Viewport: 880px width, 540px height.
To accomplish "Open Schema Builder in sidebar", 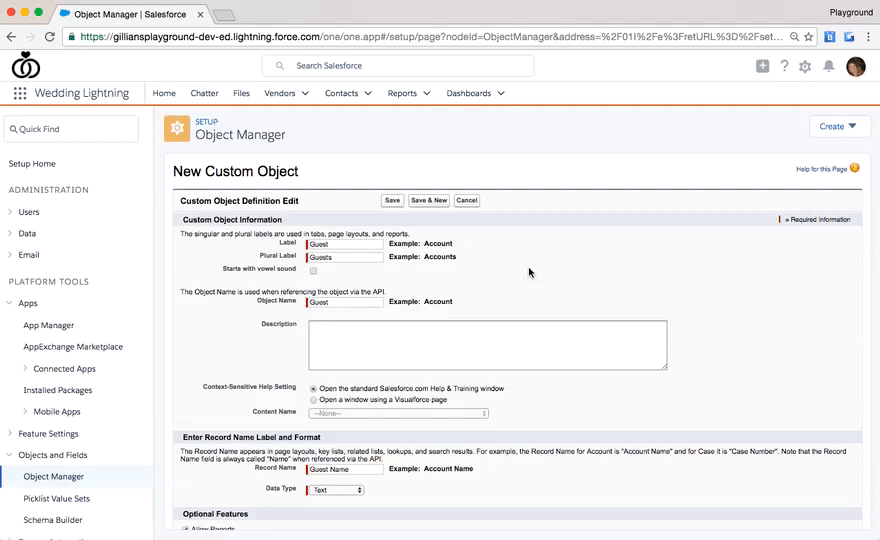I will (53, 520).
